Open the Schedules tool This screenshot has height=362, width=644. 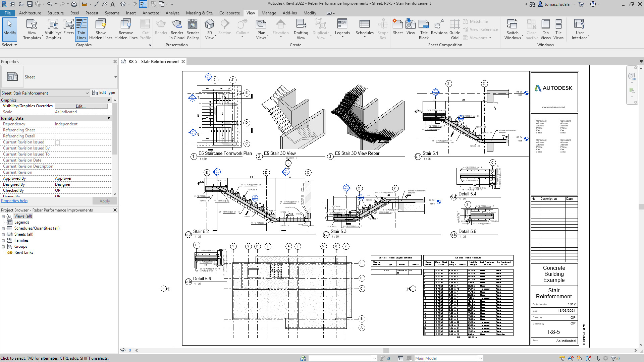point(365,27)
